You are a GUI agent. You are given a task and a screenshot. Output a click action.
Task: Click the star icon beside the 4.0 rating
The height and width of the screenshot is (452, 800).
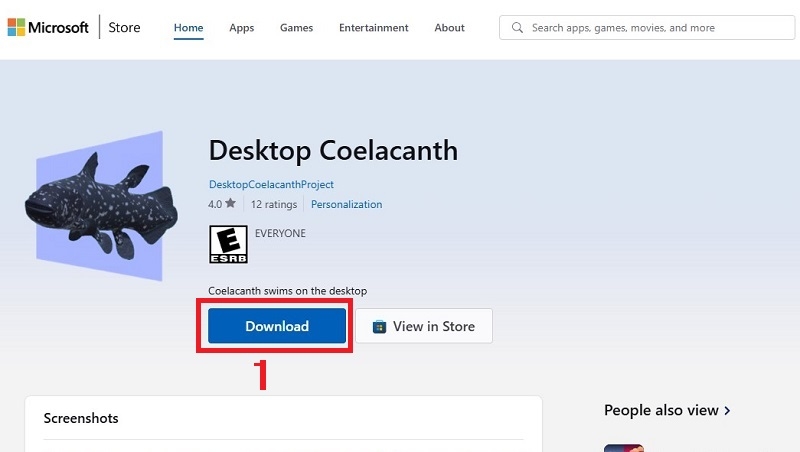tap(231, 204)
